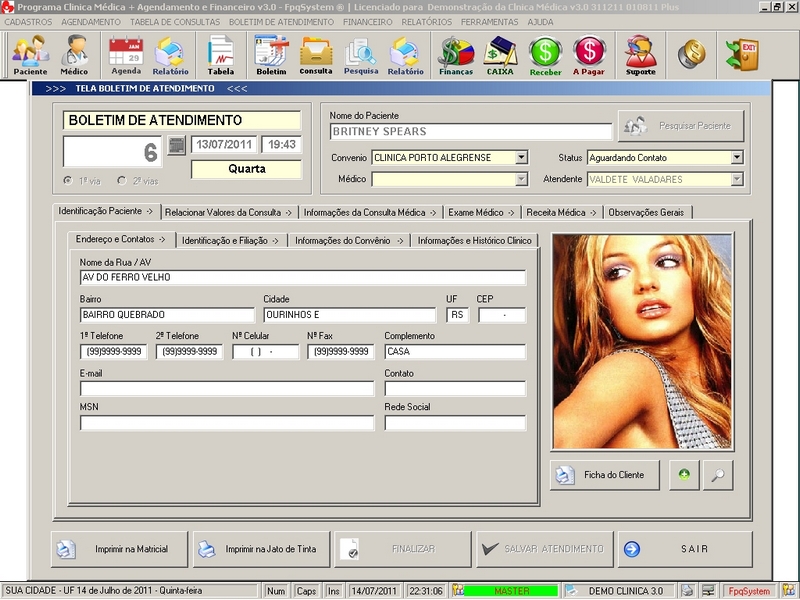Open the CAIXA toolbar icon
This screenshot has height=600, width=800.
coord(500,55)
